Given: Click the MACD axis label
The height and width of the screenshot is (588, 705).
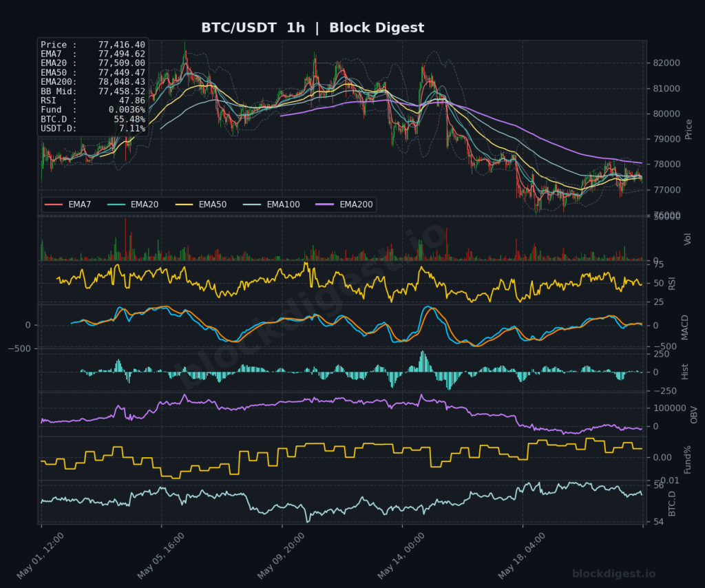Looking at the screenshot, I should (685, 327).
